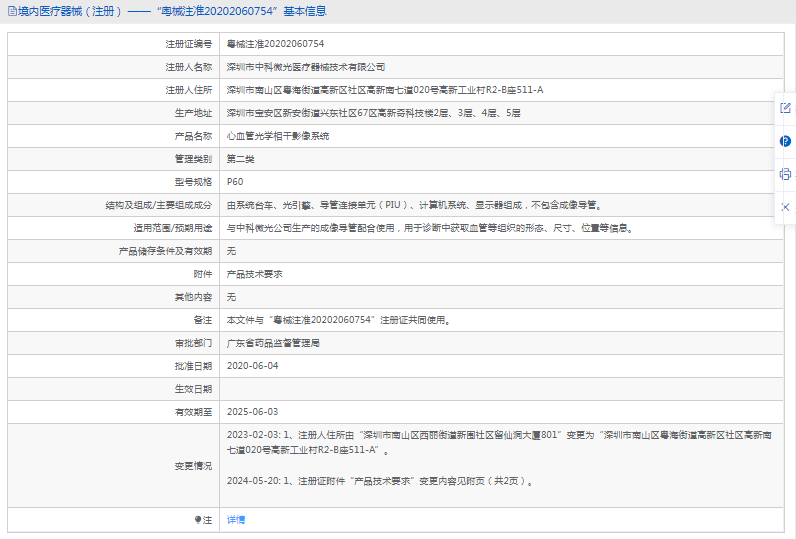Click the 型号规格 row label

point(193,182)
